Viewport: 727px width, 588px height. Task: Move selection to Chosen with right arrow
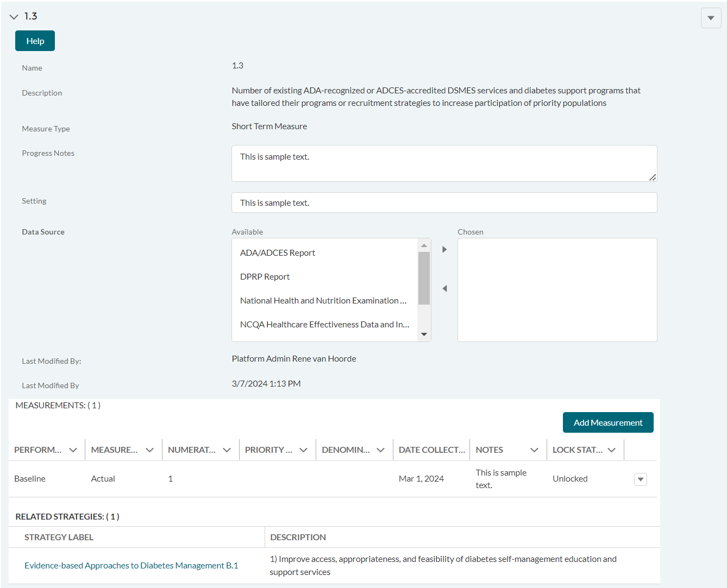[444, 250]
